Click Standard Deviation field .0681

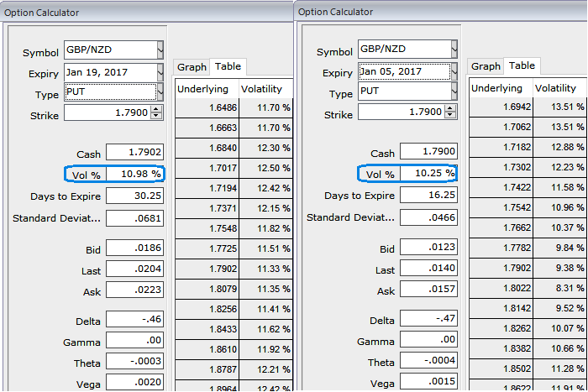click(134, 218)
